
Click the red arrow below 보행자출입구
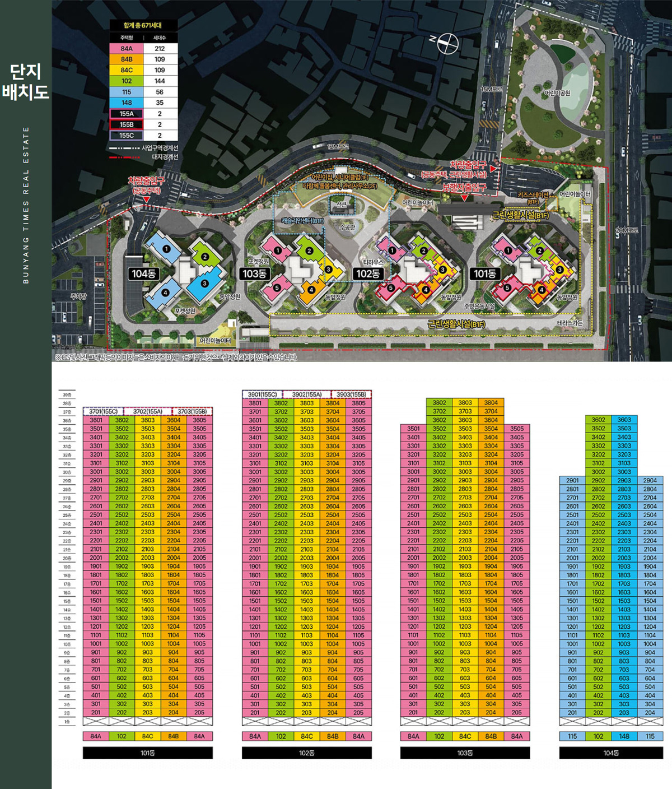click(x=464, y=198)
